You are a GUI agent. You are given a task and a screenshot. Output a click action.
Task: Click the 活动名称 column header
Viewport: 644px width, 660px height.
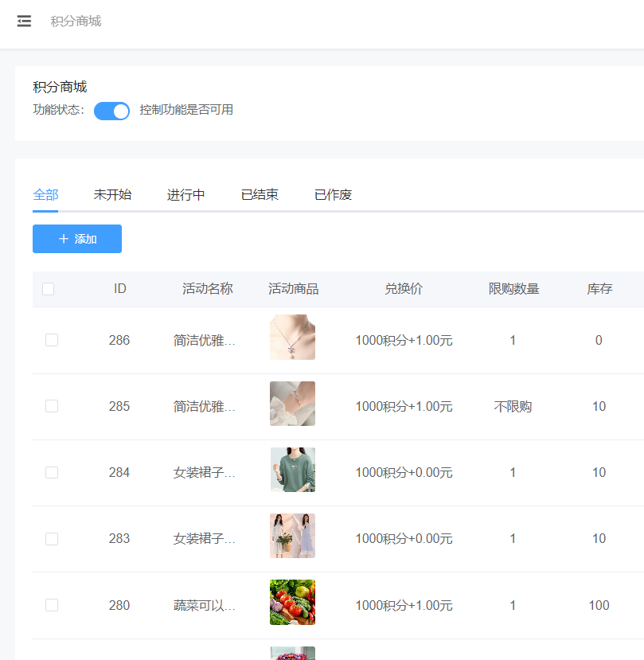[208, 289]
